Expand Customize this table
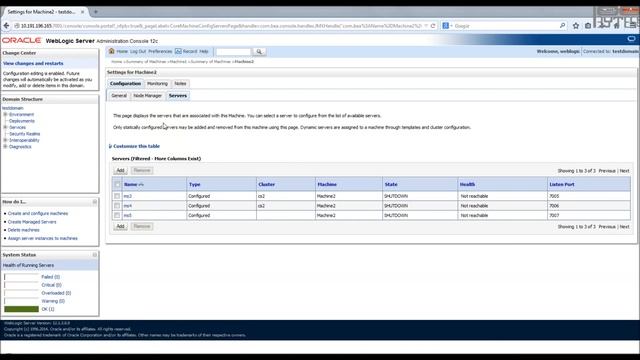The image size is (640, 360). point(134,146)
